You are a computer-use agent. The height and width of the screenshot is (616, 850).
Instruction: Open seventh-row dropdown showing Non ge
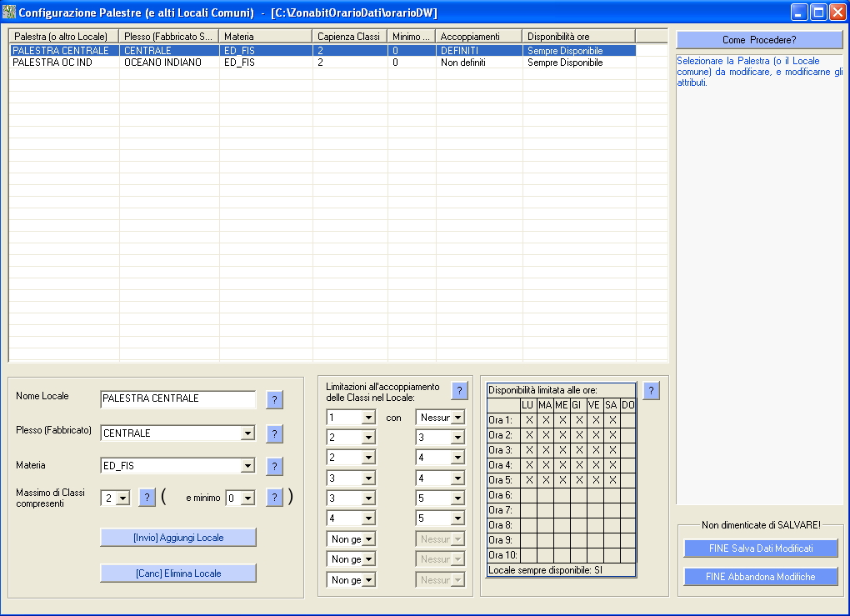pos(368,539)
